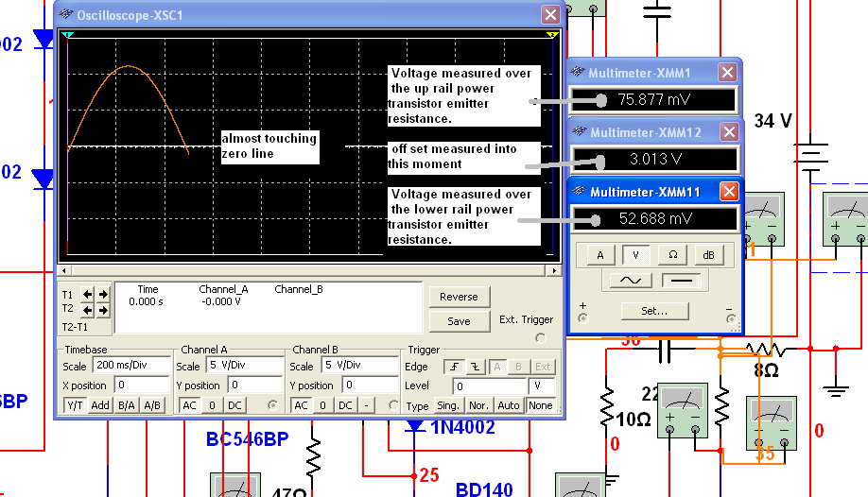Close the Oscilloscope-XSC1 window
Image resolution: width=868 pixels, height=497 pixels.
[x=550, y=14]
